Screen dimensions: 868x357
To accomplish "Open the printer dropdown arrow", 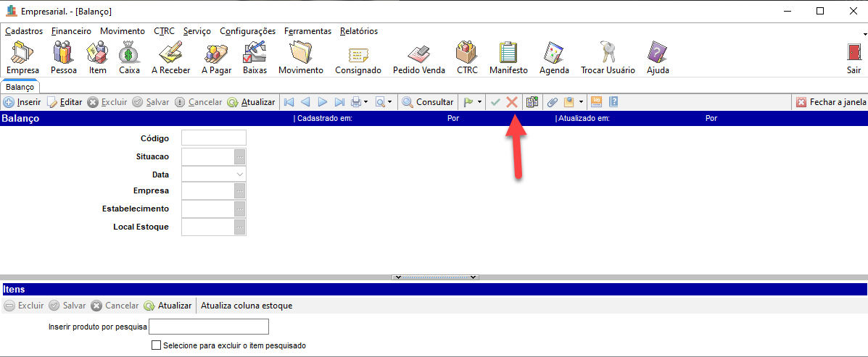I will point(366,102).
